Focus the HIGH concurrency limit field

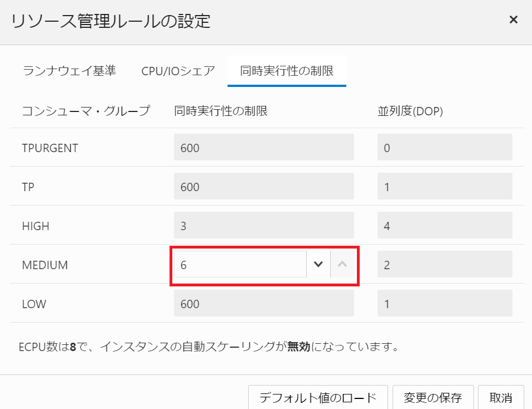(x=264, y=225)
